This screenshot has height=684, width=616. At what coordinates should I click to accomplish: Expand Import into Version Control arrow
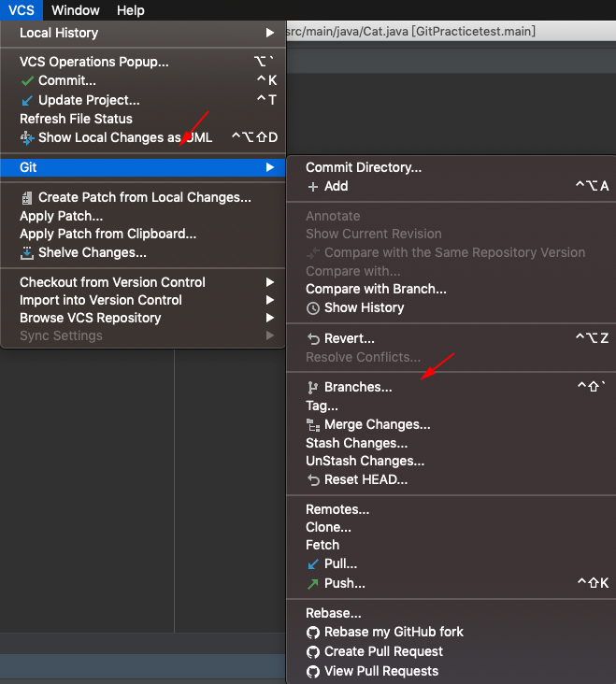270,301
